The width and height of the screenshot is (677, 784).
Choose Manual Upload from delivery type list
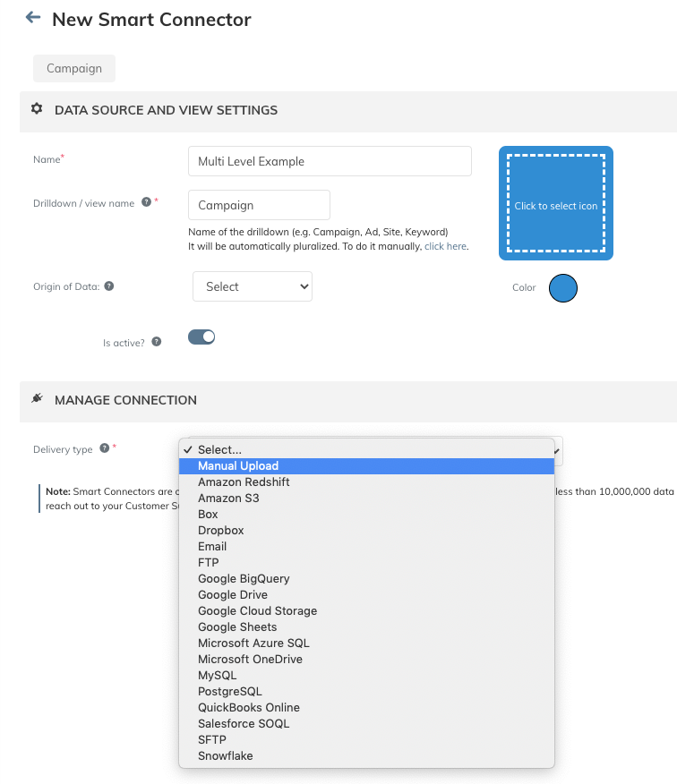pos(366,466)
